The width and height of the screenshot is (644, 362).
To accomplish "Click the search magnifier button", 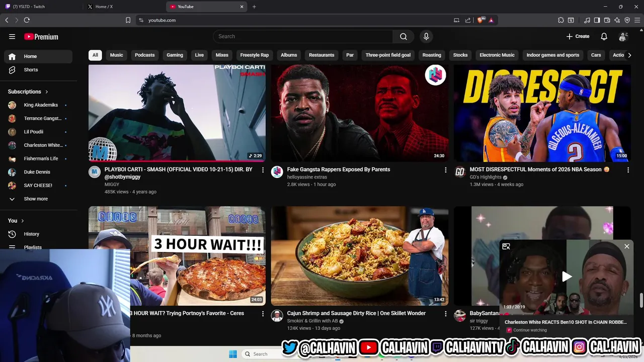I will [x=404, y=36].
